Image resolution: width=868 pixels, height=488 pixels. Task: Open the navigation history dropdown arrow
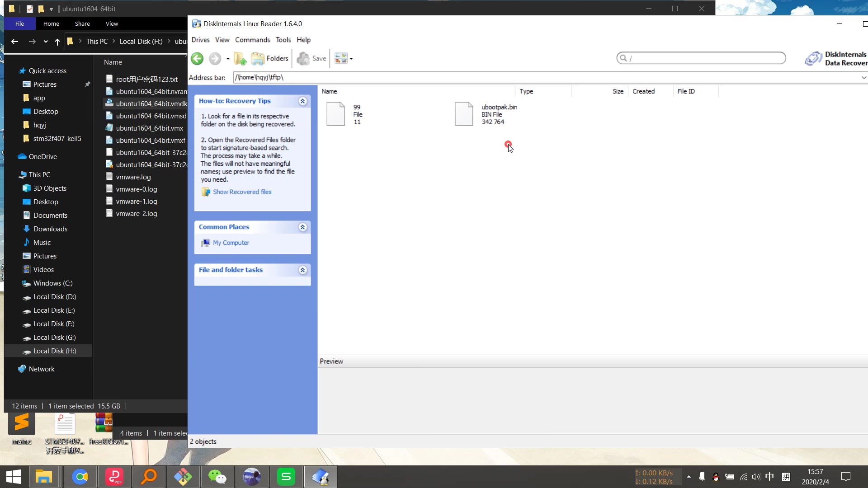coord(228,59)
